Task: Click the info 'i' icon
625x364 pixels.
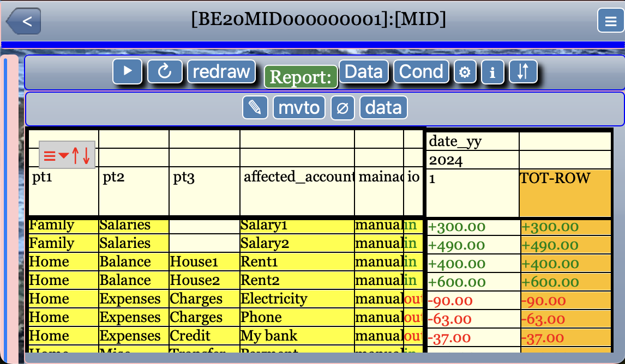Action: pos(493,72)
